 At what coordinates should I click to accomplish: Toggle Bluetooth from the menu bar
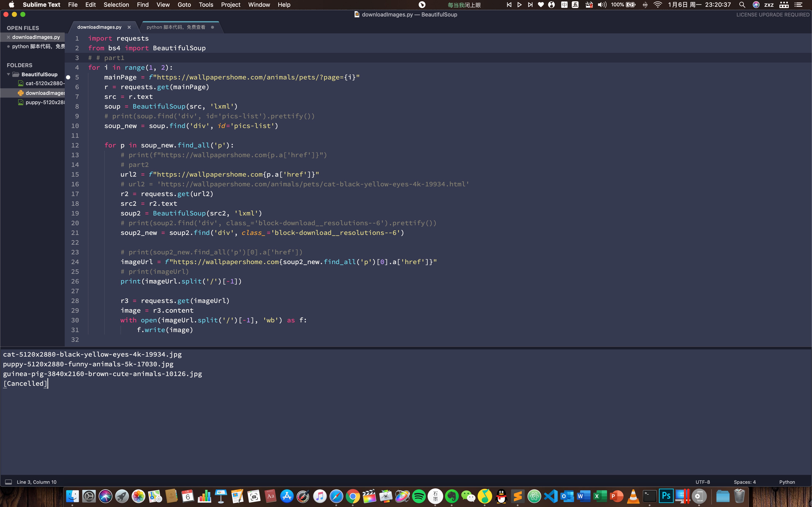point(645,5)
